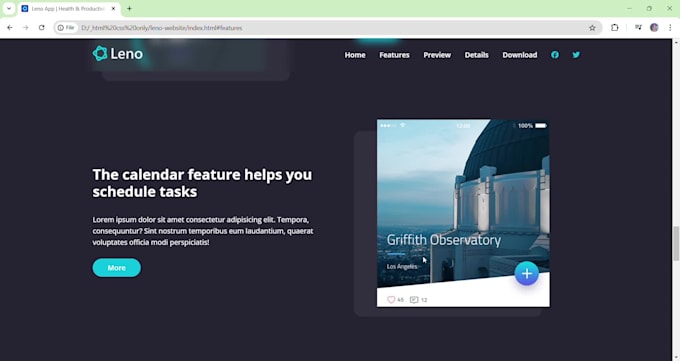Minimize the Chrome window
680x361 pixels.
(629, 9)
